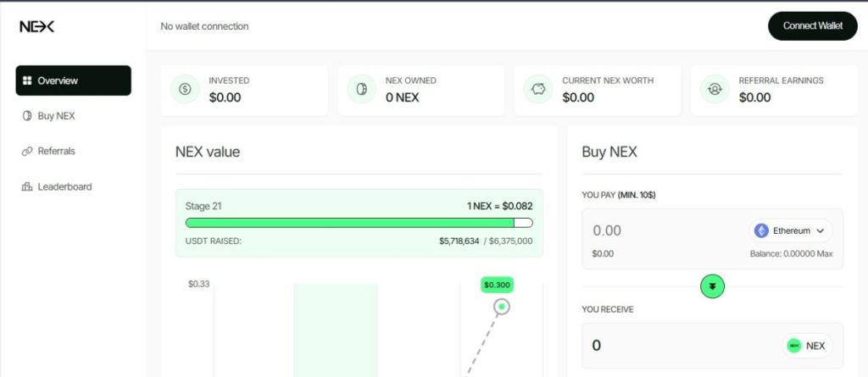Click the Invested dollar-sign icon
868x377 pixels.
click(185, 89)
